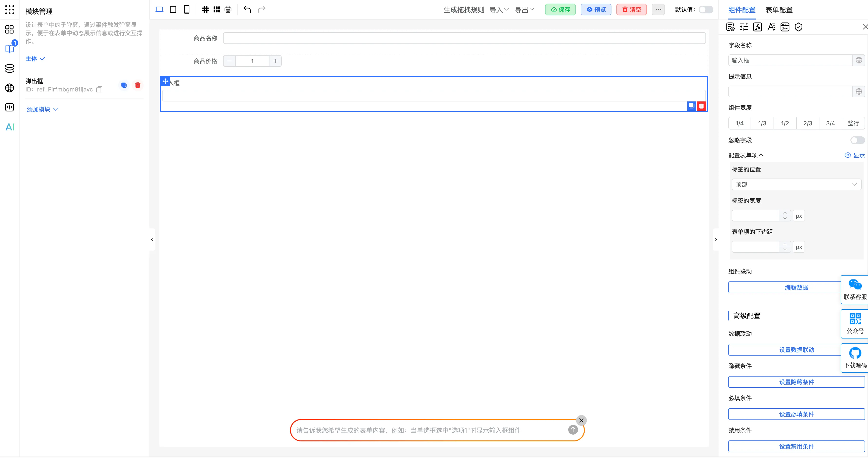Toggle 显示 eye visibility for 配置表单项
The width and height of the screenshot is (868, 458).
pyautogui.click(x=855, y=155)
